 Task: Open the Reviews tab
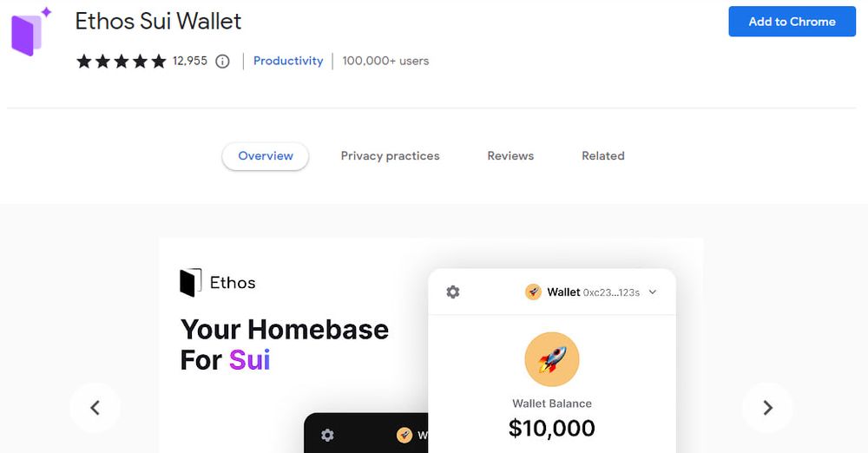point(510,156)
